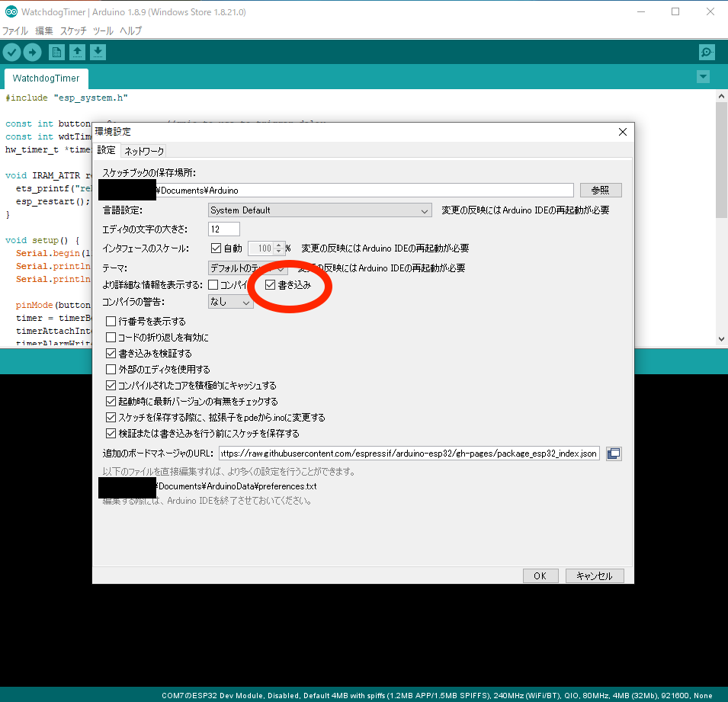Toggle save sketch before verify checkbox
Screen dimensions: 728x702
111,433
